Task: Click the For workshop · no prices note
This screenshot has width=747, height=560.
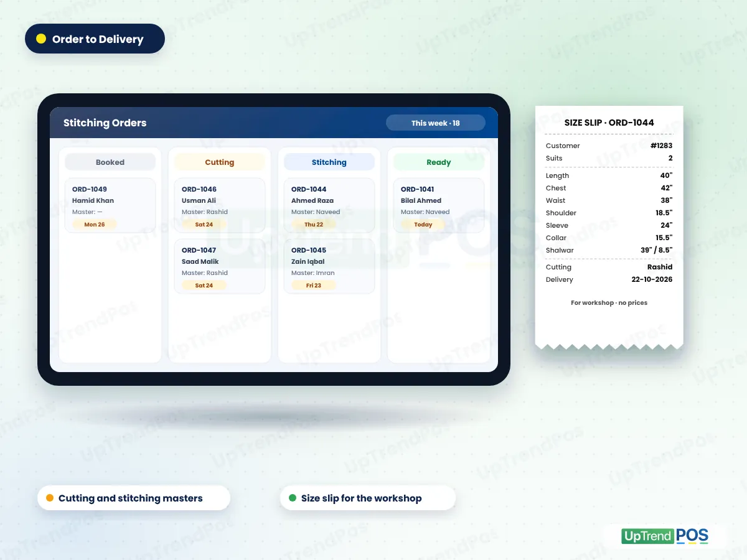Action: click(609, 302)
